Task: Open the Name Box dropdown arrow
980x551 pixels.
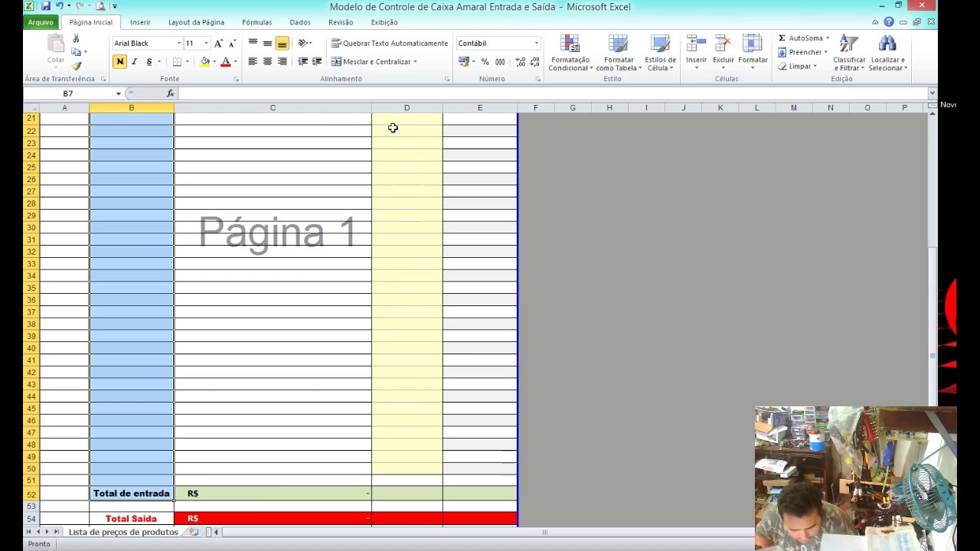Action: click(x=119, y=93)
